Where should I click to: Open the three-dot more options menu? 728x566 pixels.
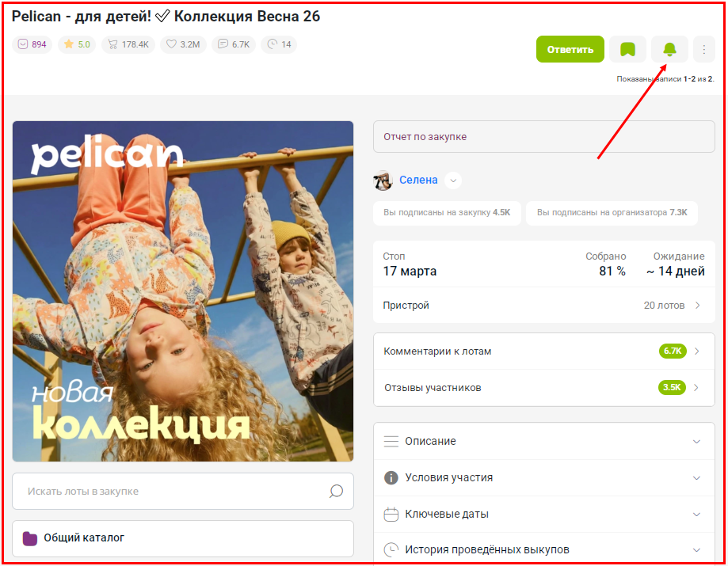pyautogui.click(x=704, y=49)
